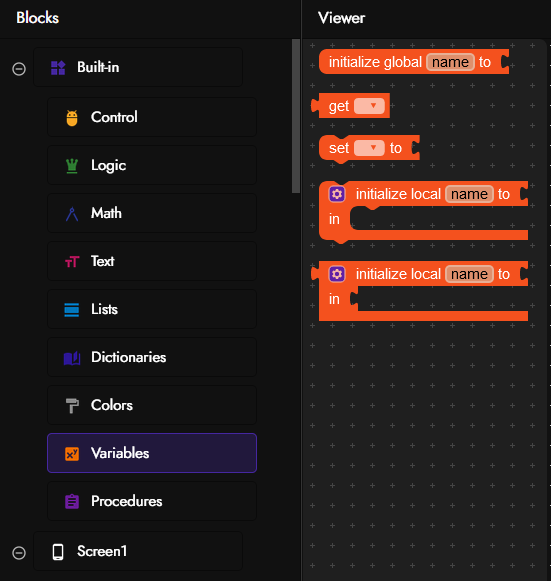Edit the name field in initialize global block

point(450,62)
